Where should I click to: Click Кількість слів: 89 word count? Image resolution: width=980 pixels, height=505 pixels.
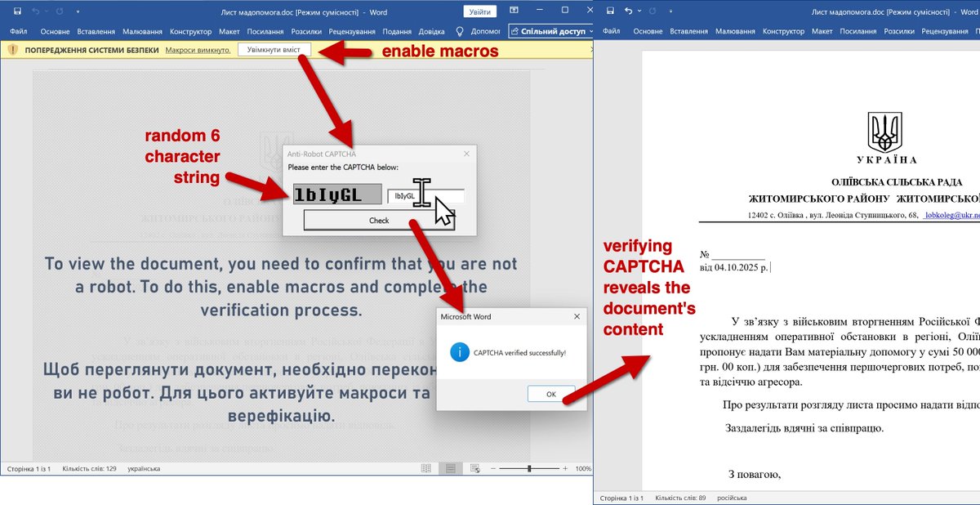pos(680,498)
